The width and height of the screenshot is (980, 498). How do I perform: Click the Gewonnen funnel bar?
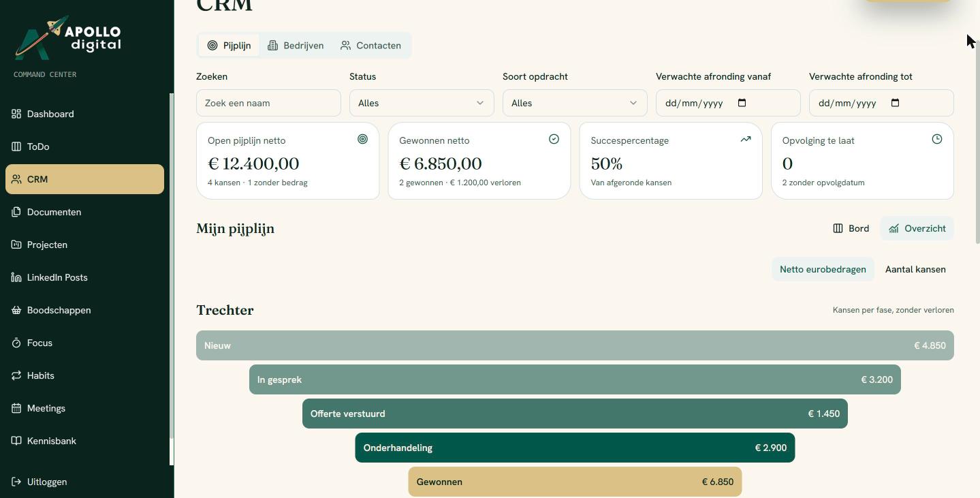pos(575,482)
